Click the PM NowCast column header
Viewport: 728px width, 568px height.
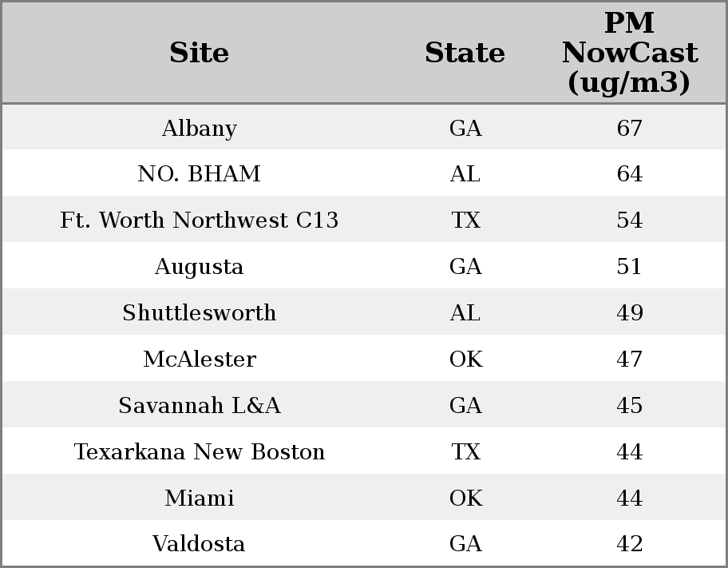pyautogui.click(x=629, y=54)
